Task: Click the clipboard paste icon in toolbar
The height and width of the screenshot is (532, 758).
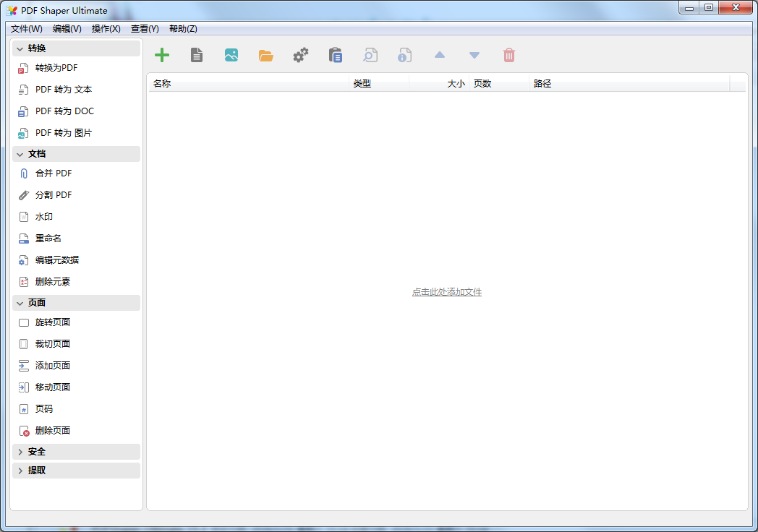Action: (335, 55)
